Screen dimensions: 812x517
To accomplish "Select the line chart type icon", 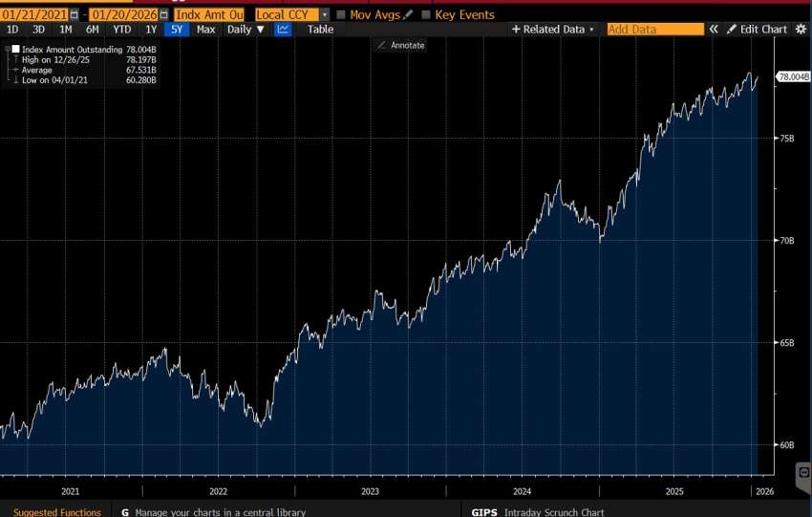I will coord(283,30).
